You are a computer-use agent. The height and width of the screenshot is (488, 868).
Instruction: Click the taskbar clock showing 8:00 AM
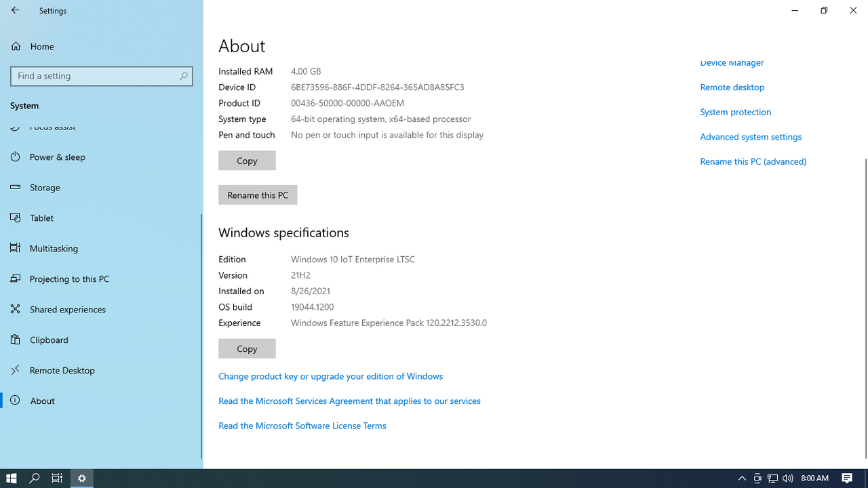[x=814, y=479]
